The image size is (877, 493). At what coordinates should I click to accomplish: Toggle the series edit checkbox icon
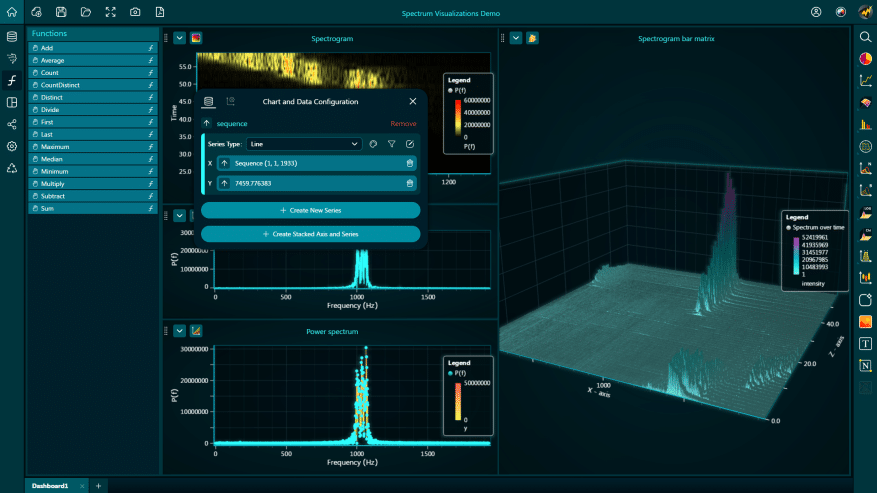pyautogui.click(x=410, y=144)
